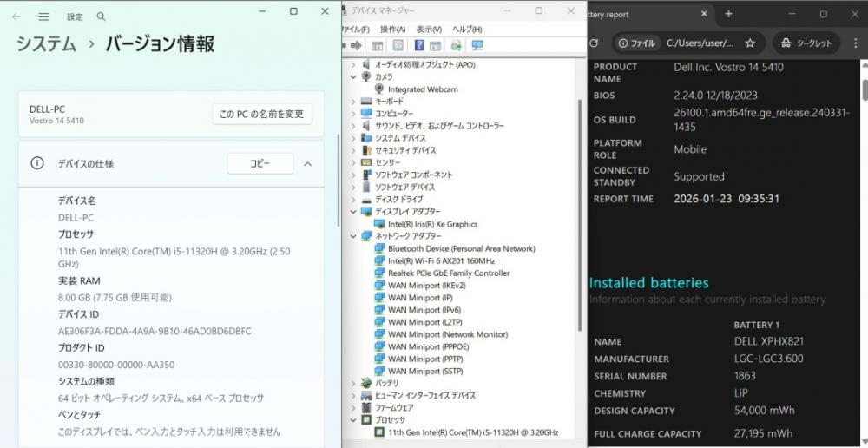Screen dimensions: 868x448
Task: Click the forward arrow in Device Manager toolbar
Action: point(357,45)
